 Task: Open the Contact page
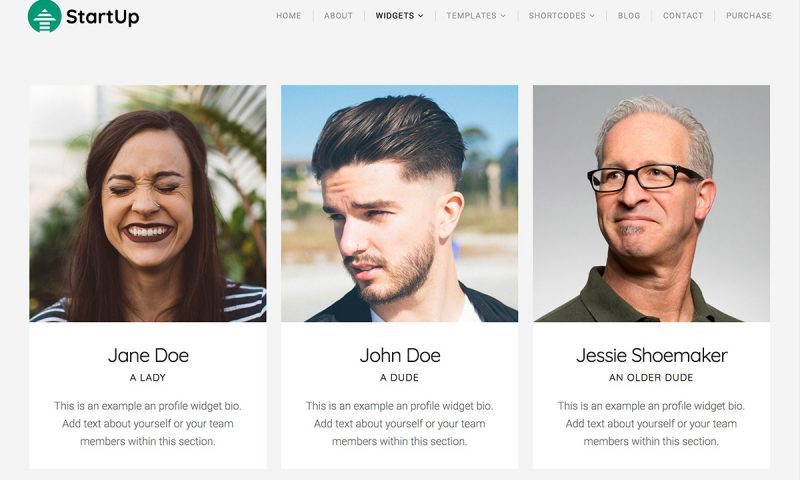click(x=683, y=16)
